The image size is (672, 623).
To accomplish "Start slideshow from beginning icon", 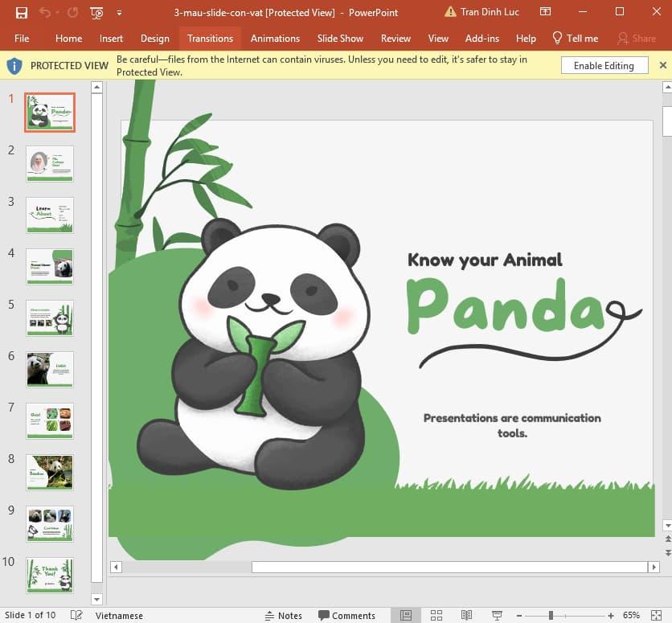I will pos(96,12).
